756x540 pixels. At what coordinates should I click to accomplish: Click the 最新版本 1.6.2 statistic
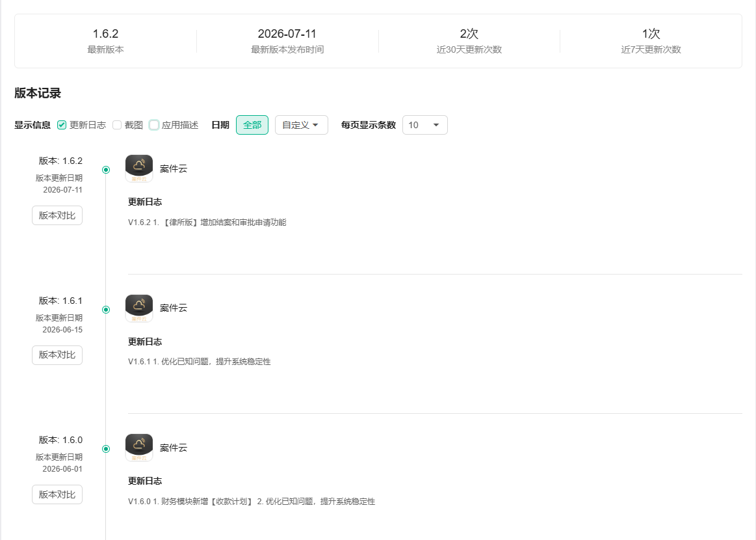[105, 40]
